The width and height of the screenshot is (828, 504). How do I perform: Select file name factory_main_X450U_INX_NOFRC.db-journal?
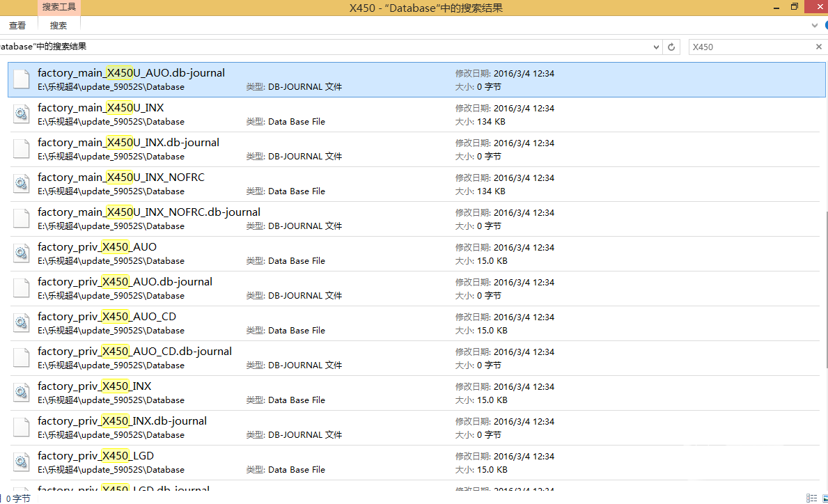[x=149, y=212]
